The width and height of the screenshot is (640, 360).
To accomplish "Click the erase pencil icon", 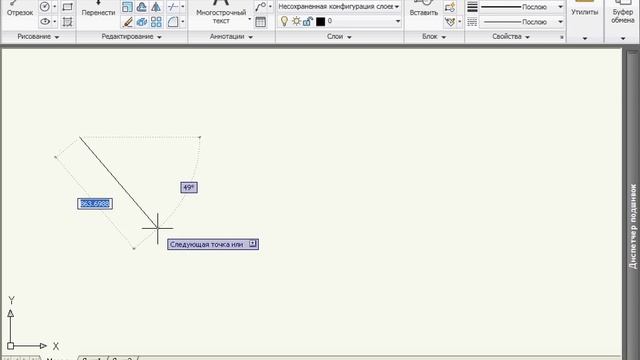I will [x=127, y=22].
